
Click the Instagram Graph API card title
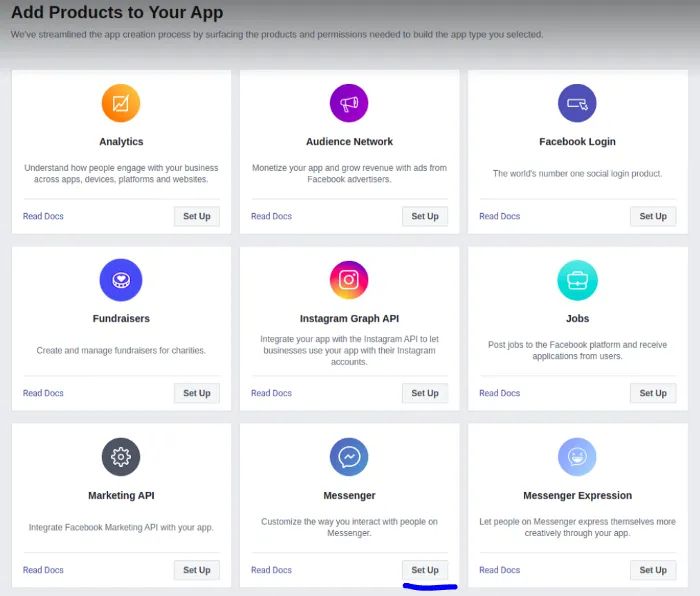coord(349,318)
